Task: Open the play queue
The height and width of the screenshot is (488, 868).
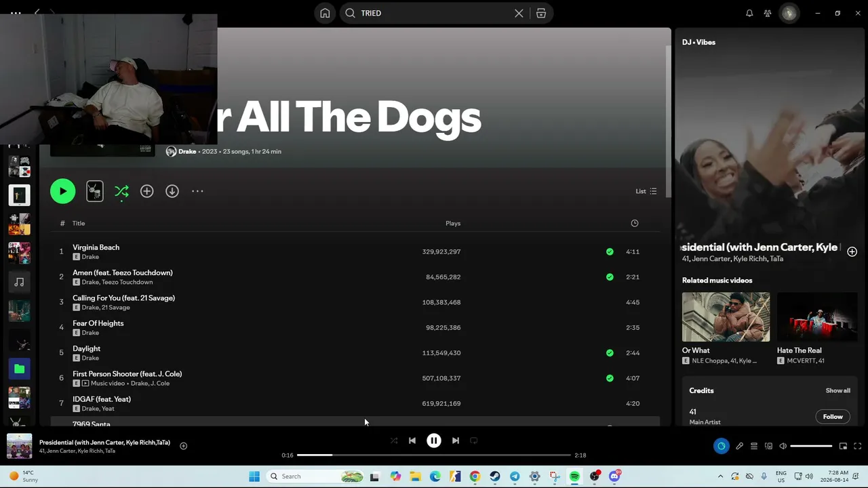Action: point(753,446)
